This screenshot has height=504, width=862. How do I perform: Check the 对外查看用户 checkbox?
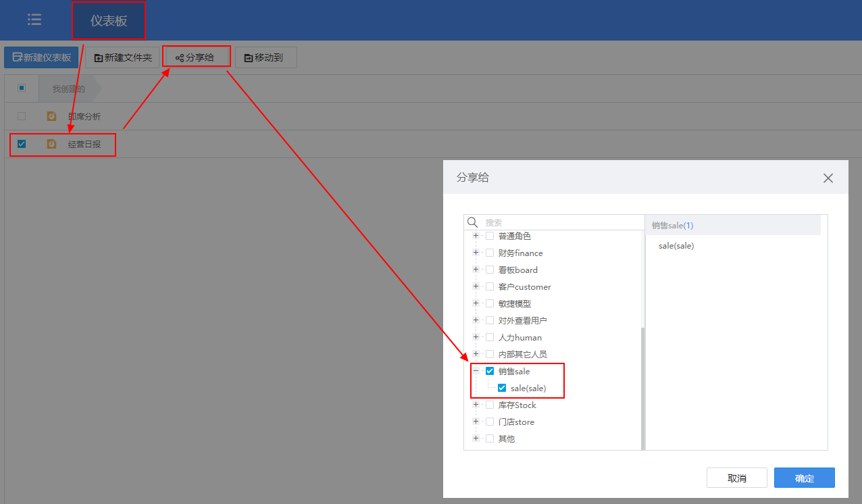point(490,320)
